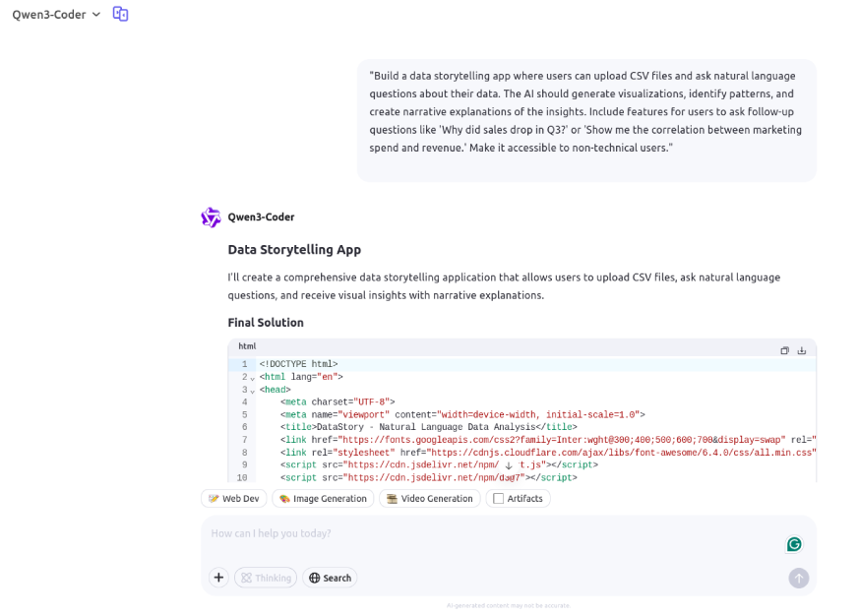The height and width of the screenshot is (616, 858).
Task: Toggle the Artifacts checkbox
Action: pyautogui.click(x=499, y=498)
